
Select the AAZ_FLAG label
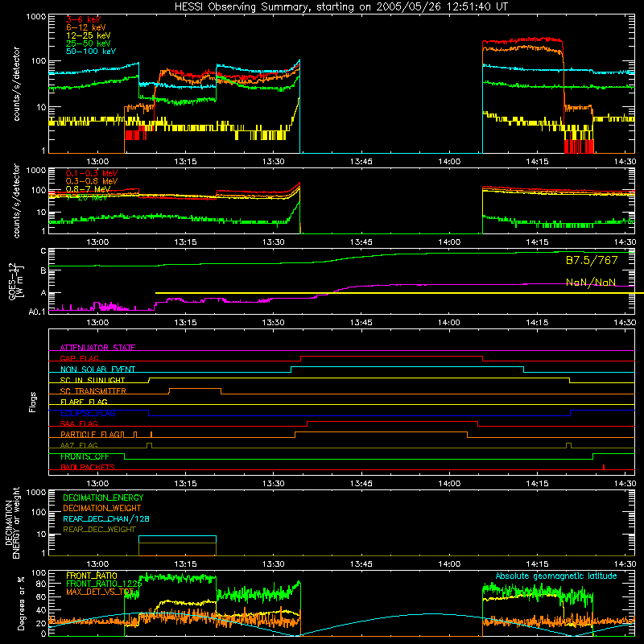click(x=79, y=445)
